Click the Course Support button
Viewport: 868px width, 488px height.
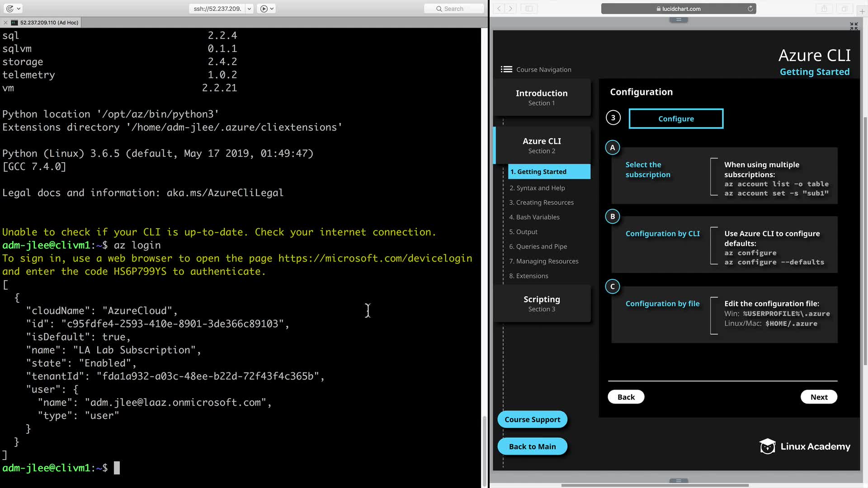532,419
